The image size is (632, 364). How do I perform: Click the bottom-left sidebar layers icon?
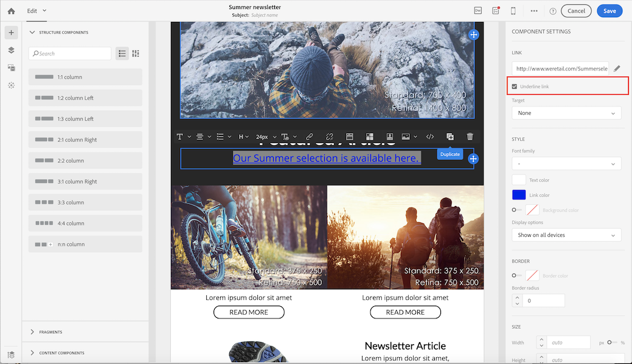pos(12,355)
